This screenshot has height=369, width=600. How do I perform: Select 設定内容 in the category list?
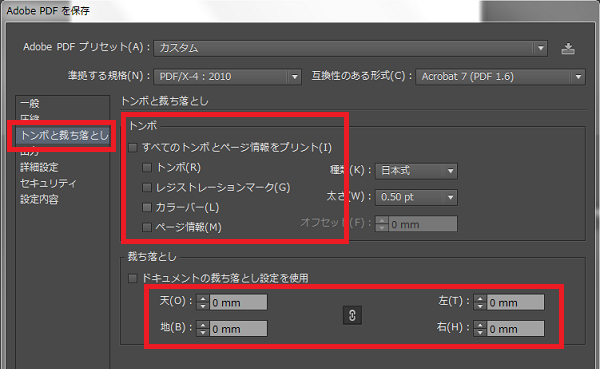tap(39, 199)
